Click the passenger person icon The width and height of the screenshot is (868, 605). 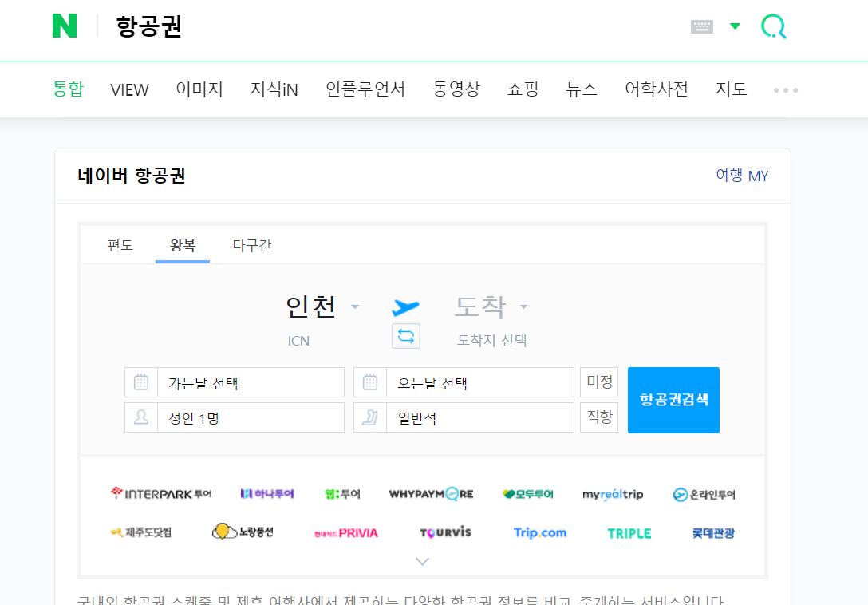[x=141, y=417]
